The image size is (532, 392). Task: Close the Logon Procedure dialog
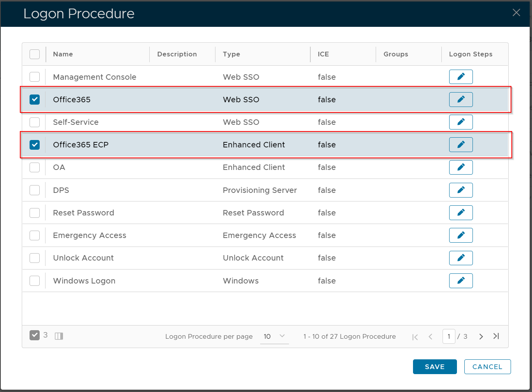516,13
